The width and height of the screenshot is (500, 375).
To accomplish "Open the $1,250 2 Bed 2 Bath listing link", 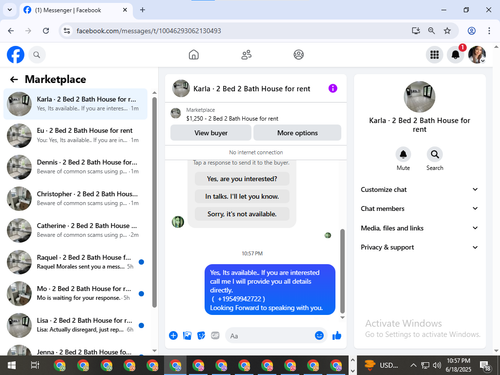I will pos(232,118).
